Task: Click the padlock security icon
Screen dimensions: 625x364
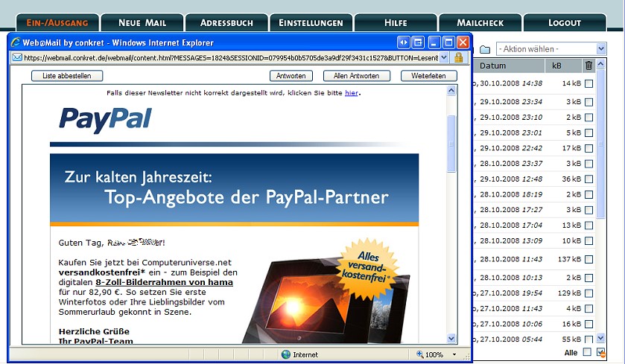Action: [x=458, y=57]
